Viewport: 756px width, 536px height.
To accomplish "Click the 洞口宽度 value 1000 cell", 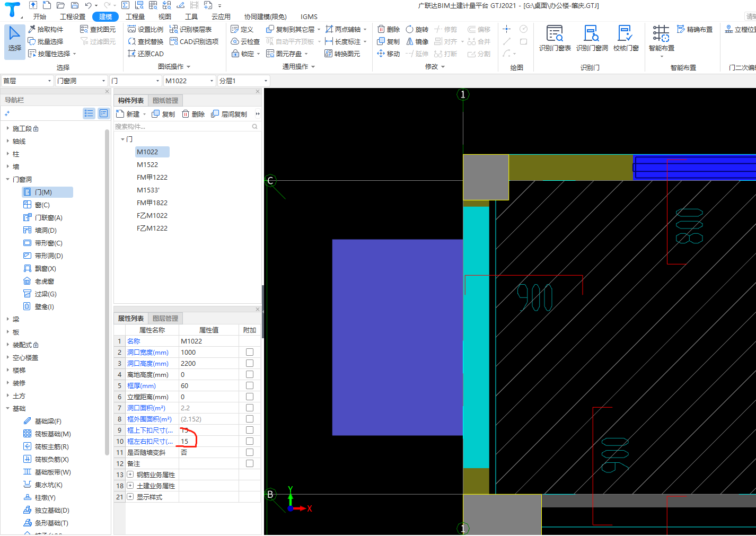I will tap(209, 352).
